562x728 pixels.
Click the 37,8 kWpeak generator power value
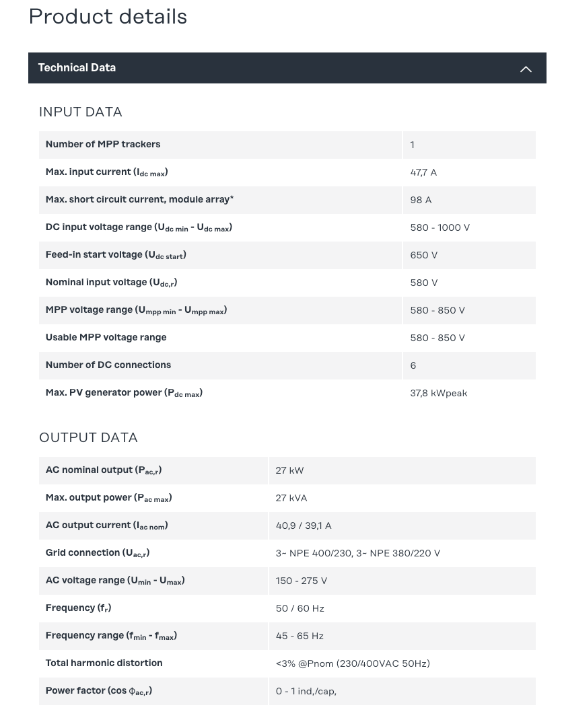438,394
